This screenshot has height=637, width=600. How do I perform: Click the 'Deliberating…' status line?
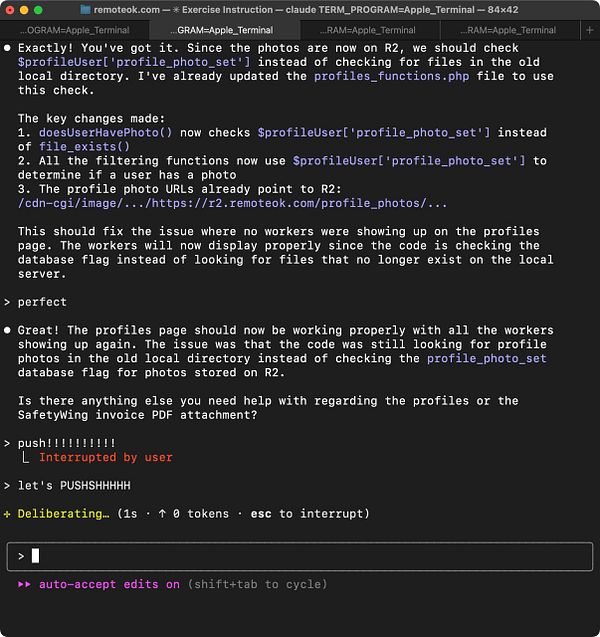click(x=63, y=514)
